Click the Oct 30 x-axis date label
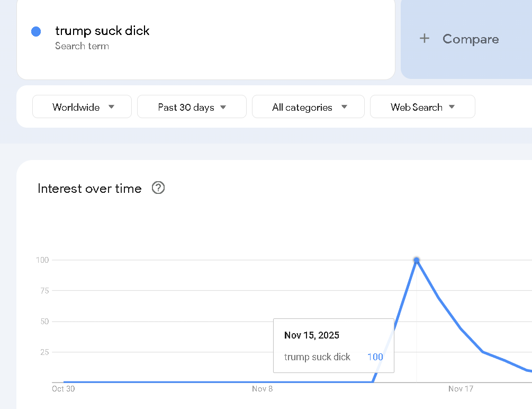 [62, 389]
